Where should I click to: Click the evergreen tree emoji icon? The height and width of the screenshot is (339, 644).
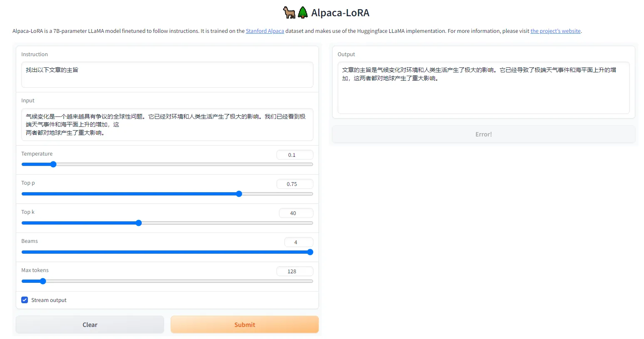coord(303,12)
